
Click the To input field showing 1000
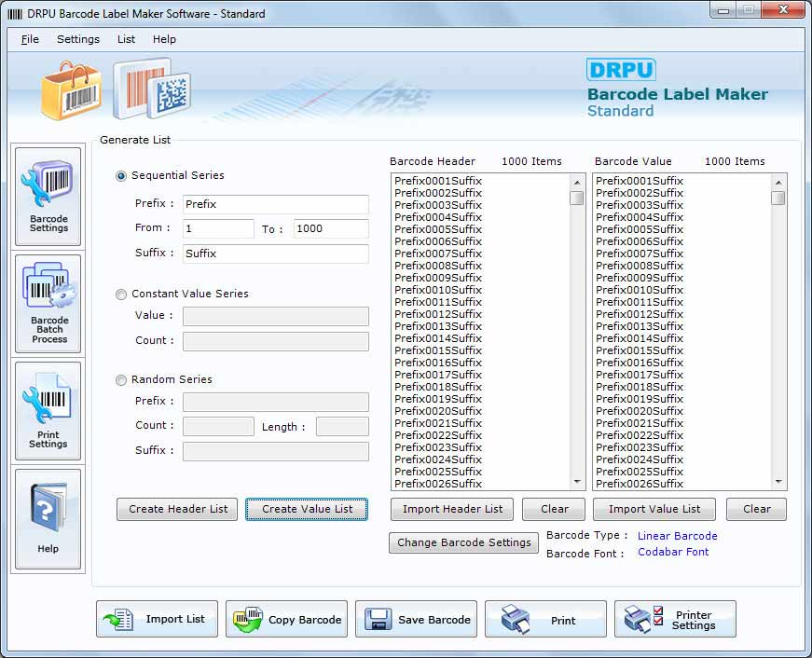click(x=331, y=229)
